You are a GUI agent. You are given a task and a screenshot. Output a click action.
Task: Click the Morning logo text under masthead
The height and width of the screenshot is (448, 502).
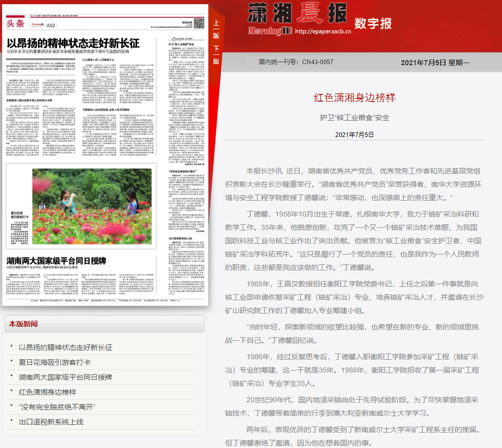pos(270,31)
